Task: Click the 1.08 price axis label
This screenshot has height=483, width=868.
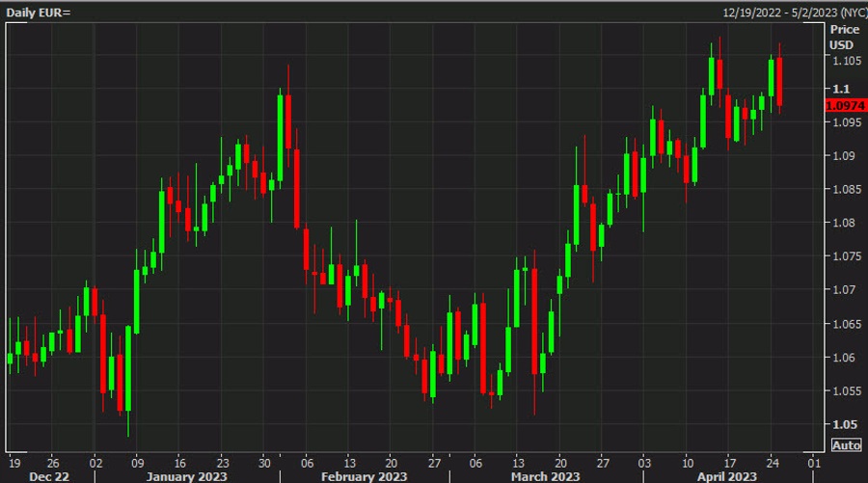Action: click(844, 223)
